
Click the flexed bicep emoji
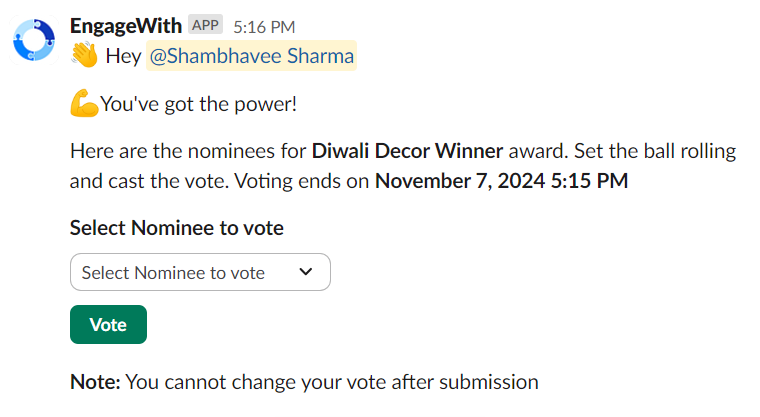84,104
